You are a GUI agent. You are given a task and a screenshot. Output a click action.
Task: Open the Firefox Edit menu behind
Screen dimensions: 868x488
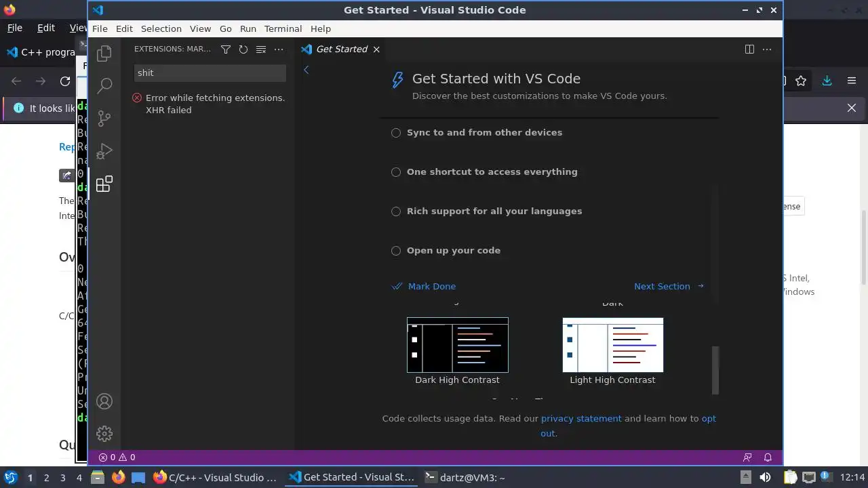[46, 28]
